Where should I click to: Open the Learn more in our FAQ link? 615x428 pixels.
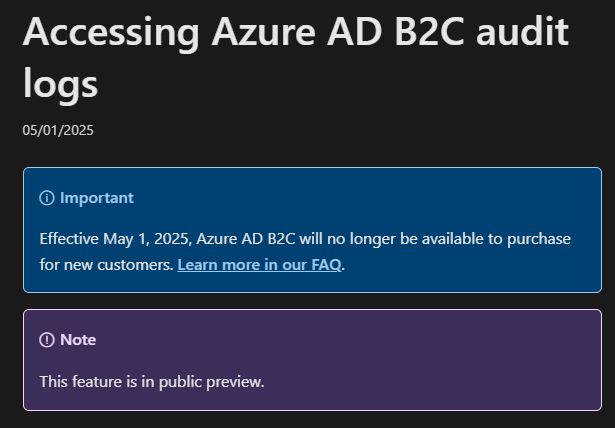click(259, 265)
